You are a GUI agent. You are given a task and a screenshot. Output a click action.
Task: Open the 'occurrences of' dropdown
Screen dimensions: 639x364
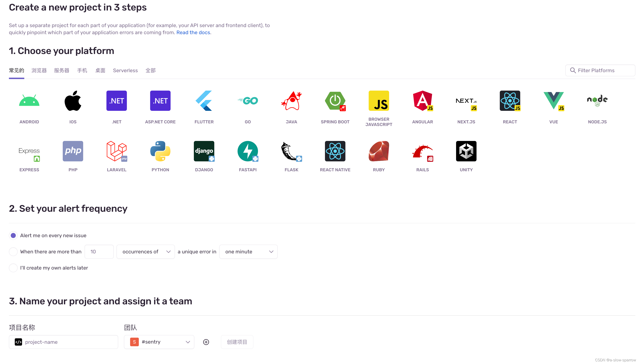[145, 252]
